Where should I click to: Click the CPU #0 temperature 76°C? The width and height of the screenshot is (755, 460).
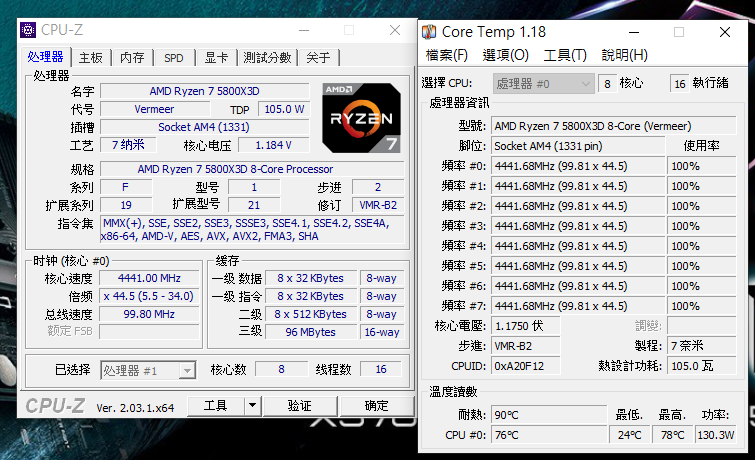[549, 435]
